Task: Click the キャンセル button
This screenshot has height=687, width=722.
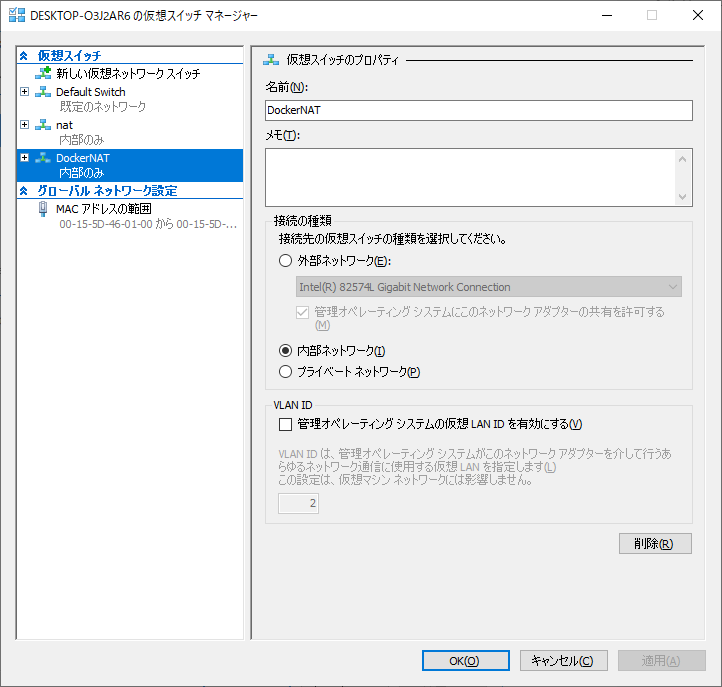Action: pyautogui.click(x=564, y=661)
